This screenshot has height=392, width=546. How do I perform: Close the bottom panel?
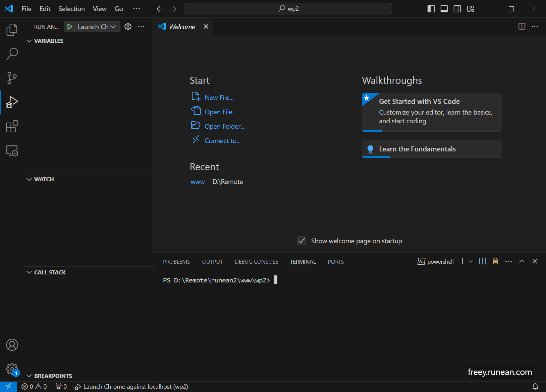coord(535,261)
